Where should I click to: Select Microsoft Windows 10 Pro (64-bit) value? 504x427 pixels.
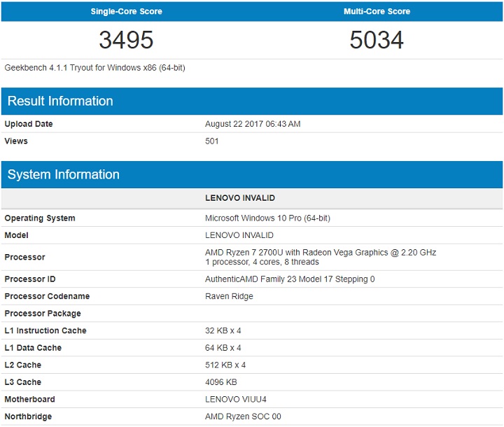coord(267,218)
